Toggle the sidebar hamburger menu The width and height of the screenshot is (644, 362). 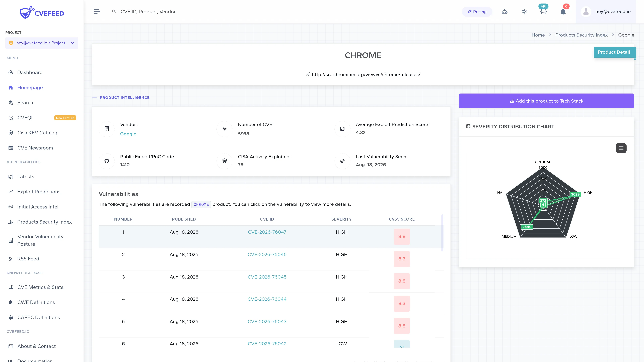(x=97, y=12)
